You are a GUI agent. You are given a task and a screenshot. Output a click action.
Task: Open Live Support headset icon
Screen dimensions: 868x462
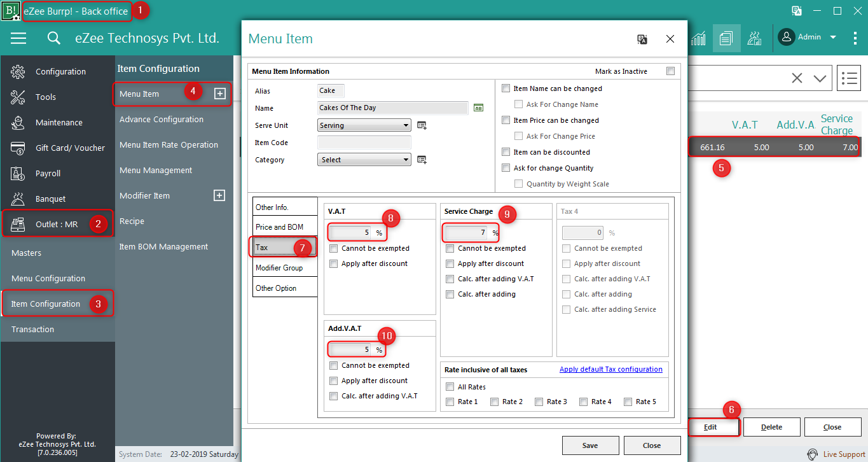click(x=812, y=454)
